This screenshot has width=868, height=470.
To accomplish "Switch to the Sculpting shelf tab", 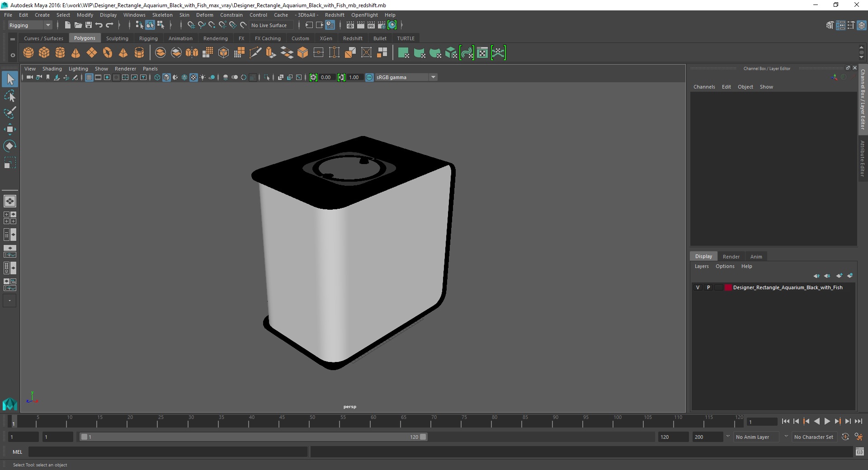I will pyautogui.click(x=117, y=38).
